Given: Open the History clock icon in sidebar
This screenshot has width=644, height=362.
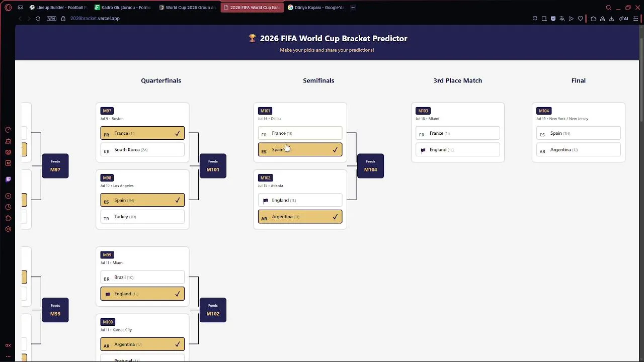Looking at the screenshot, I should coord(8,207).
